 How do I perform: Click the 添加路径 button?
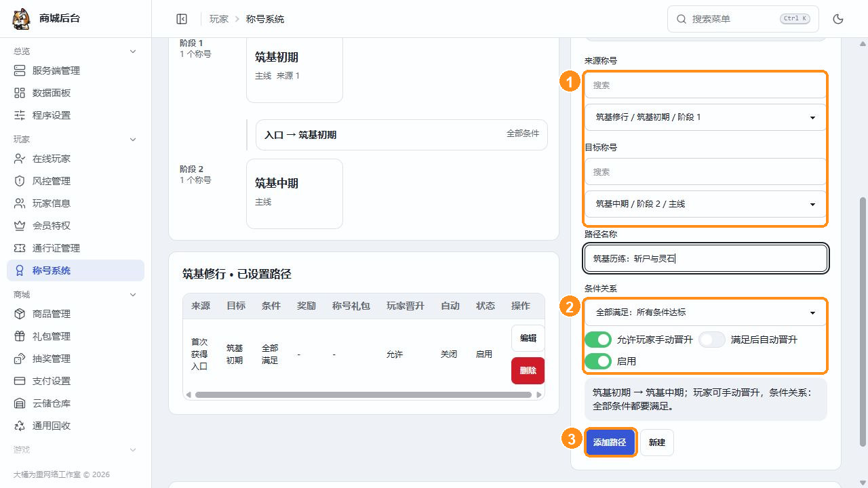point(610,443)
